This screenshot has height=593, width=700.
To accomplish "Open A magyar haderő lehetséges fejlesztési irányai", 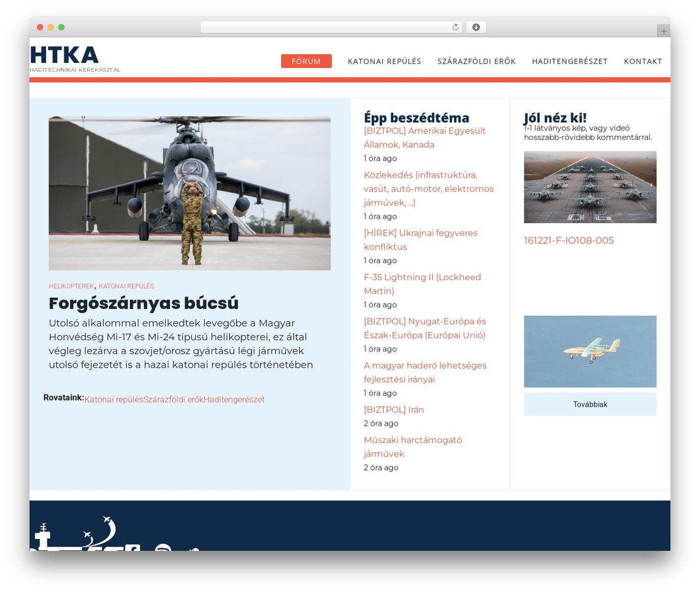I will click(x=425, y=373).
